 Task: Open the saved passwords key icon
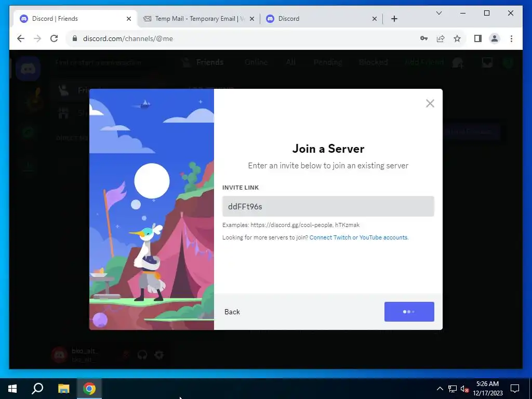click(424, 38)
